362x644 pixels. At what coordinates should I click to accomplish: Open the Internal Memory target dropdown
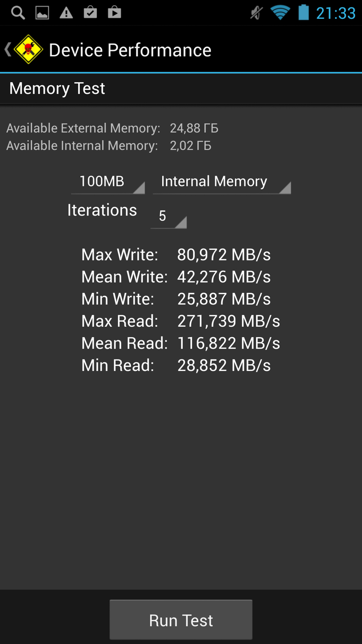[x=222, y=182]
